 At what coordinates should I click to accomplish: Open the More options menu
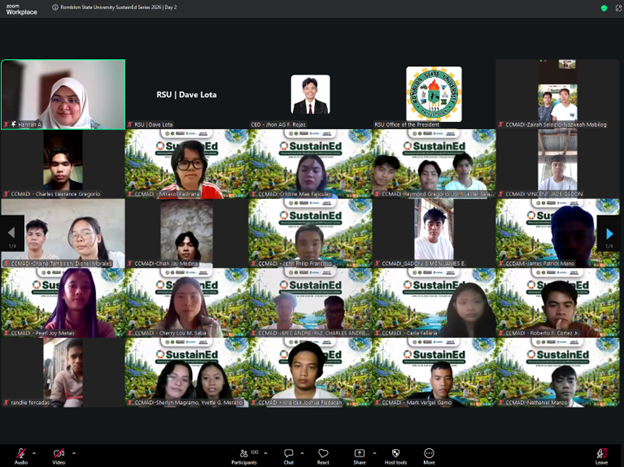point(428,453)
